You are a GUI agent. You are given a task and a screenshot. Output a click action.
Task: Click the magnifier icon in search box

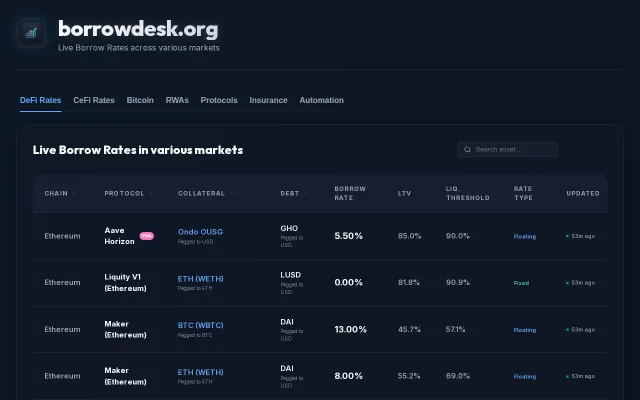coord(467,150)
